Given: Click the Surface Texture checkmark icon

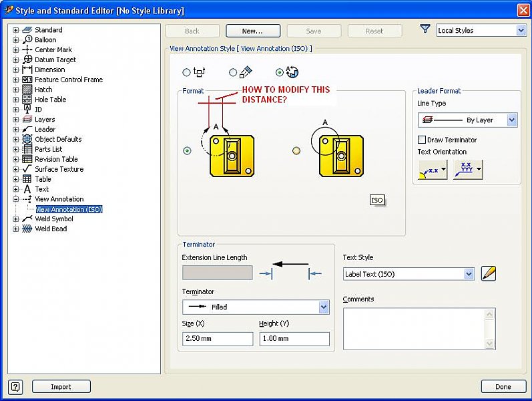Looking at the screenshot, I should pyautogui.click(x=27, y=169).
